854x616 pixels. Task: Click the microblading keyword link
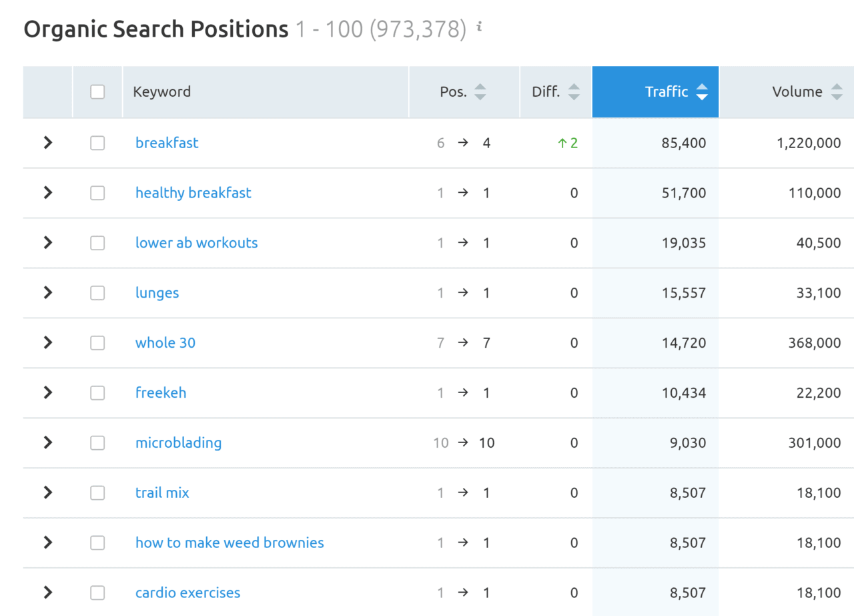point(178,442)
